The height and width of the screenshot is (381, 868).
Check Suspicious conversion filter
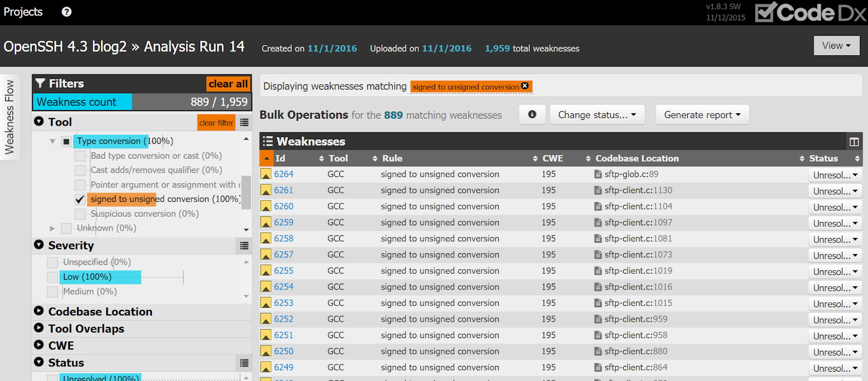(80, 214)
